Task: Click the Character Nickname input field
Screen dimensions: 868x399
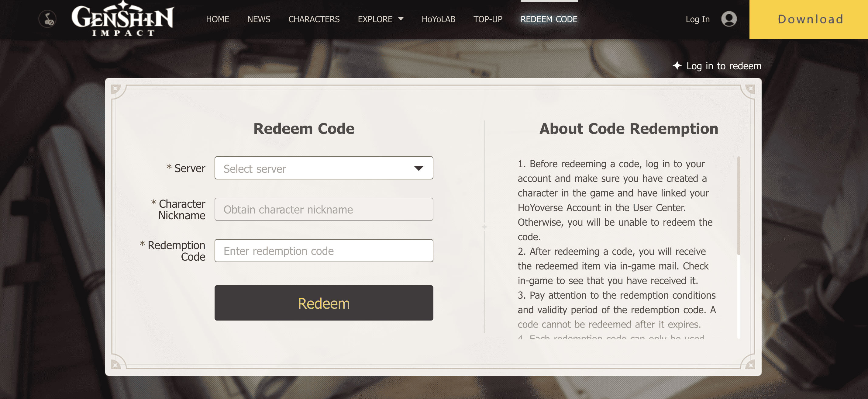Action: pos(323,210)
